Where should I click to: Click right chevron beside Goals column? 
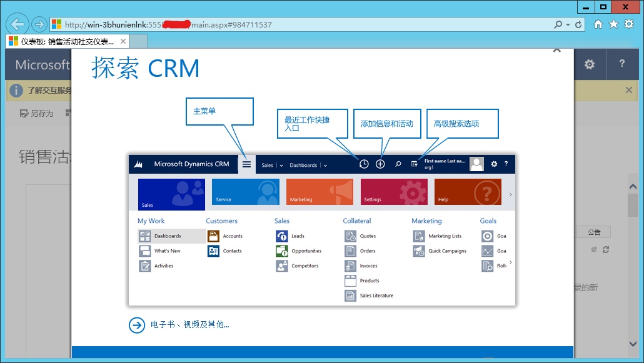[511, 262]
